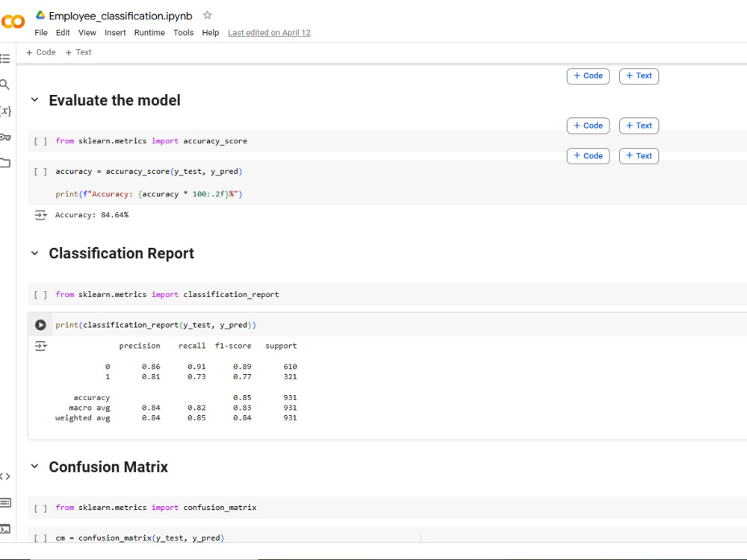Click the print Accuracy f-string code line
Image resolution: width=747 pixels, height=560 pixels.
pos(149,194)
